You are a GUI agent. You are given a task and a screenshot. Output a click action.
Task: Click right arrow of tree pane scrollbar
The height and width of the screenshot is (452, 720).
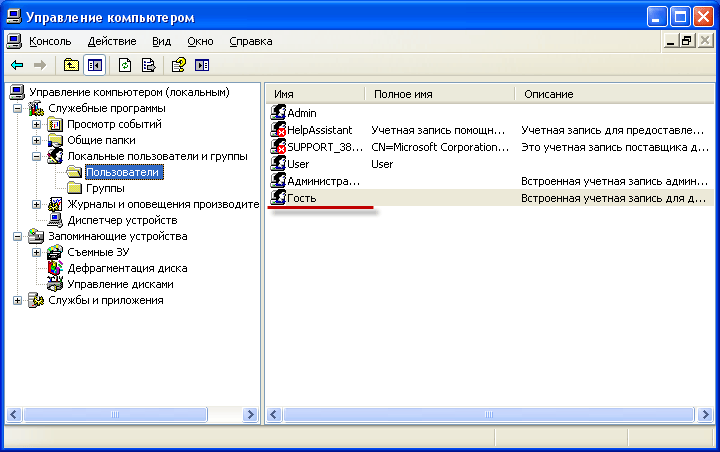[x=250, y=414]
